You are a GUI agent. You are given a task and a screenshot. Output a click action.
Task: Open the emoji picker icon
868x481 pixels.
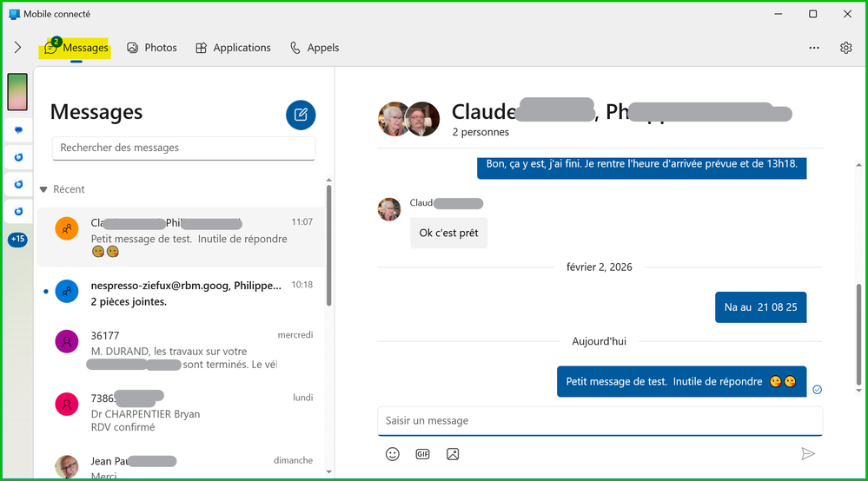pyautogui.click(x=393, y=454)
